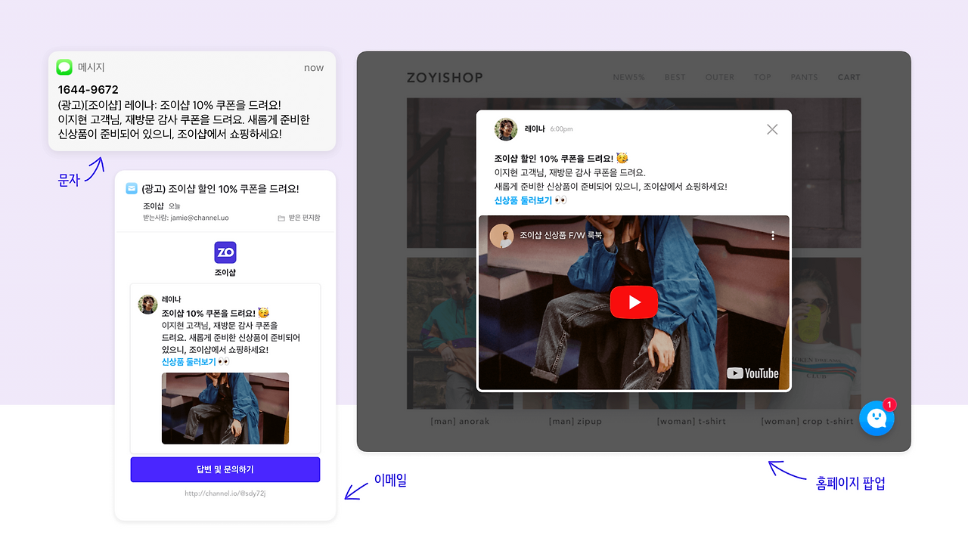
Task: Click the blue mail icon in email header
Action: coord(132,188)
